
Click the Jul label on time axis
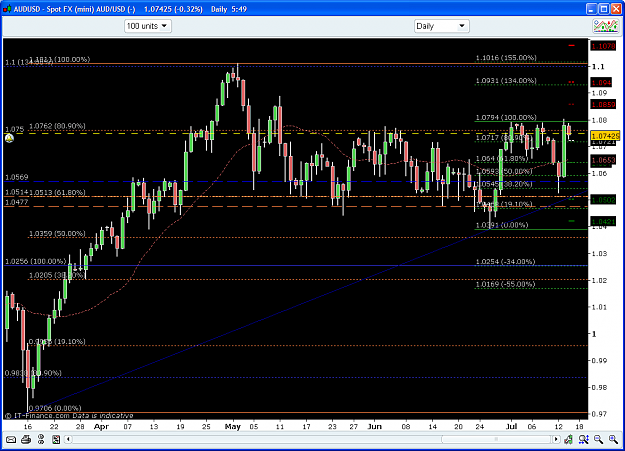[x=511, y=427]
